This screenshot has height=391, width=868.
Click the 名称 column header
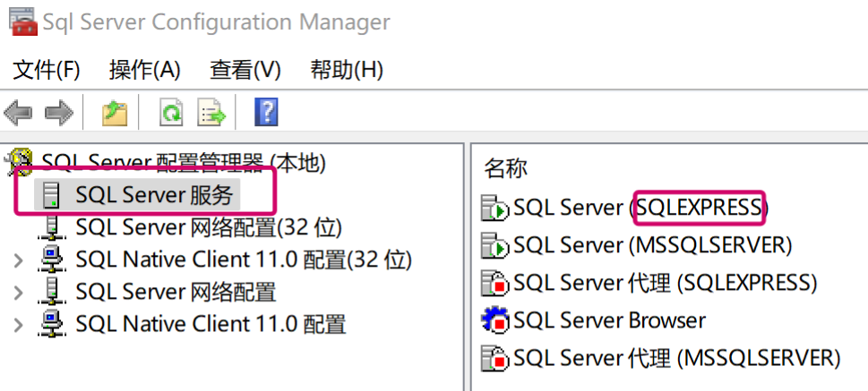(x=505, y=167)
